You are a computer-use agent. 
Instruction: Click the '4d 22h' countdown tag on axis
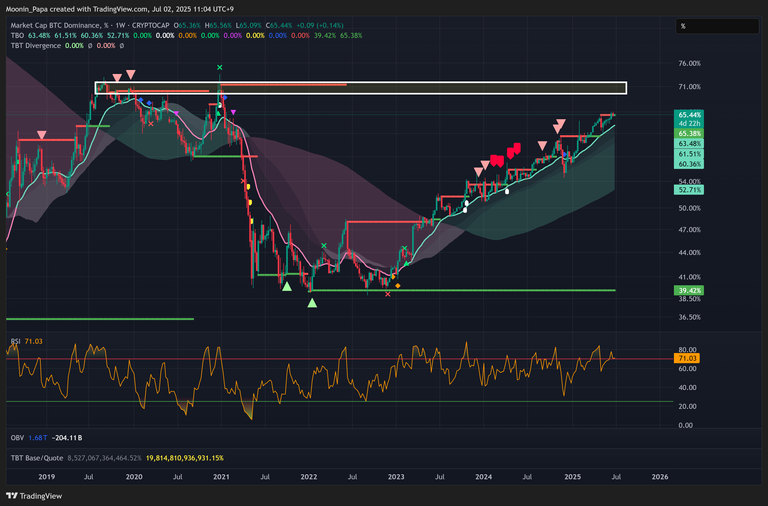689,123
